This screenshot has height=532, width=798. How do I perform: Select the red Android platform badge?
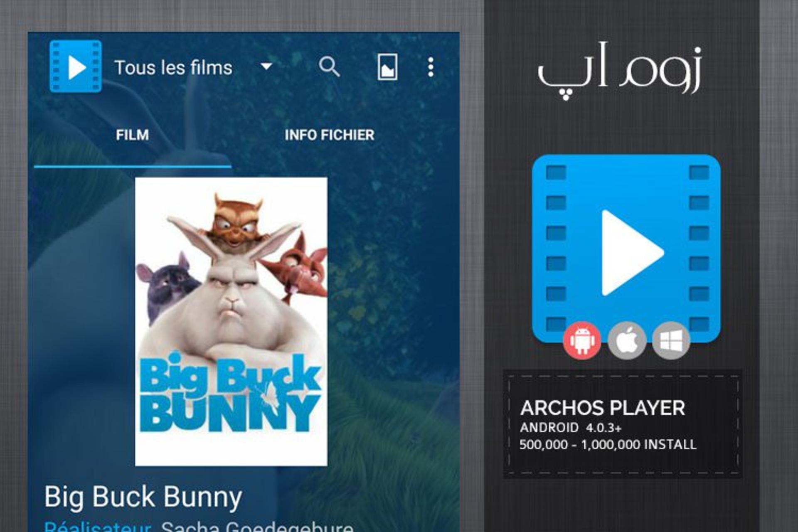582,340
